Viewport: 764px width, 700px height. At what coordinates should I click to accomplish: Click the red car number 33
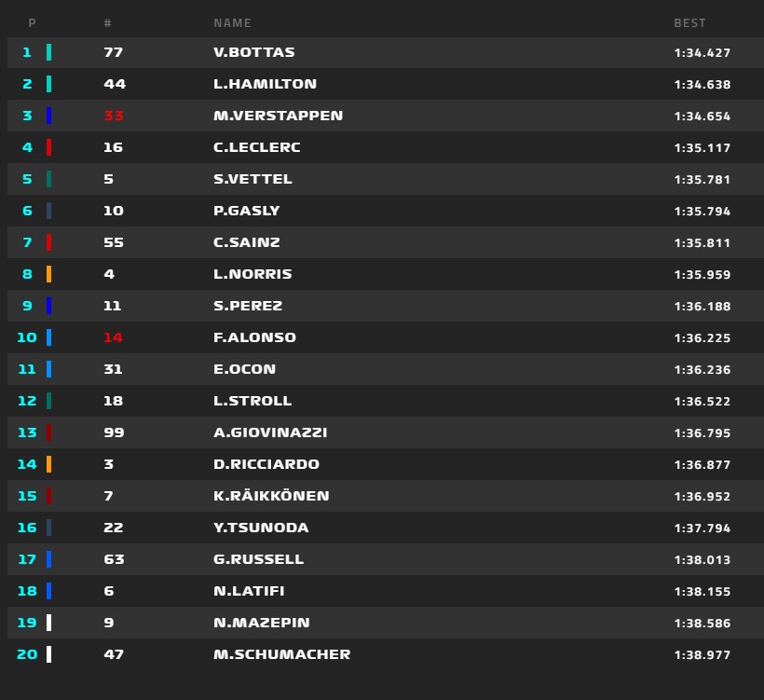tap(114, 116)
